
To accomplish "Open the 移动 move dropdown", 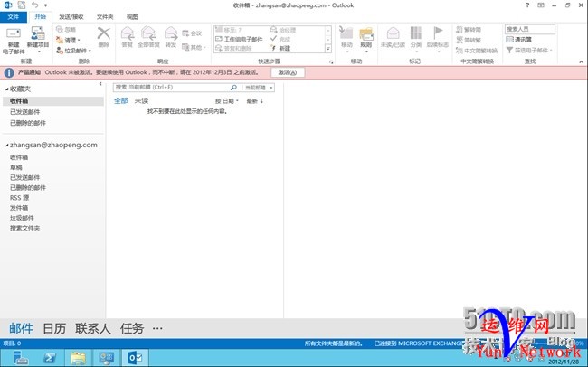I will 346,39.
